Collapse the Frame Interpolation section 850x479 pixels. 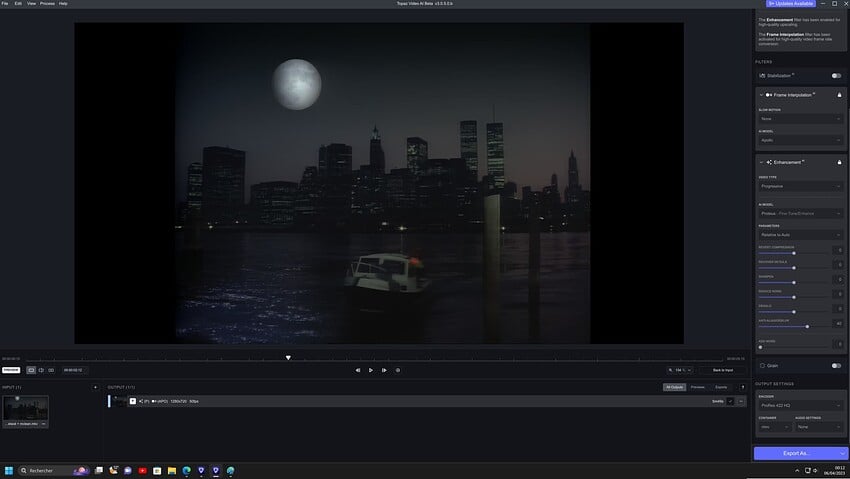(761, 95)
